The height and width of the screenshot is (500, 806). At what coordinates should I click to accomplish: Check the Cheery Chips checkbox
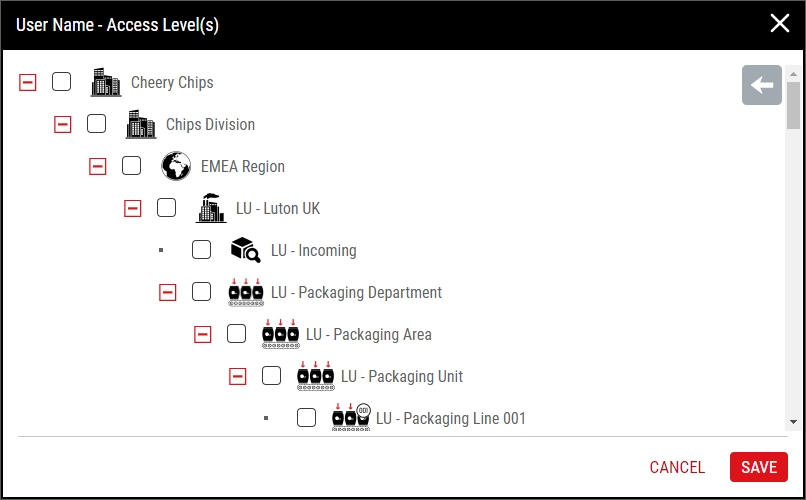click(x=62, y=82)
